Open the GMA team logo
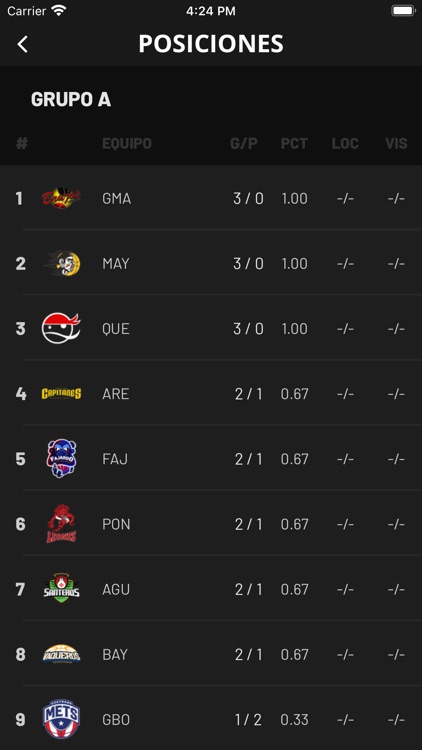 point(61,198)
